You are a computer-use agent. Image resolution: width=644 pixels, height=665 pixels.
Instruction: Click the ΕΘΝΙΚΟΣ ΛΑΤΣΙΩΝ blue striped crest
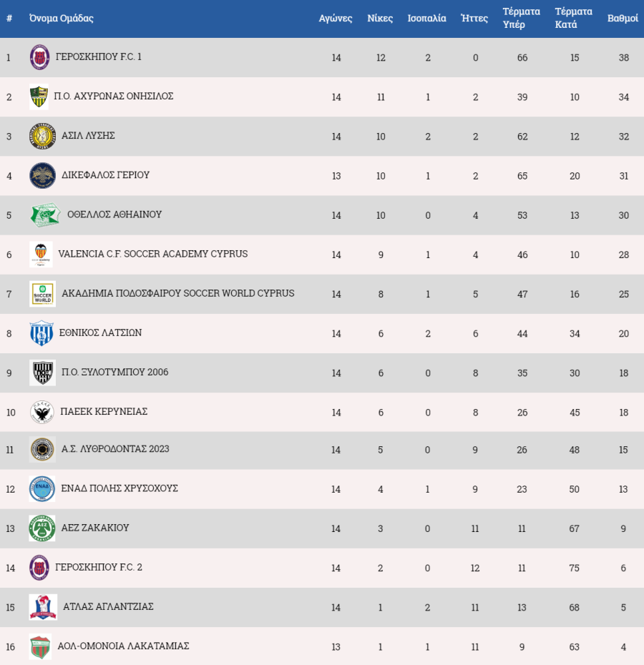(42, 333)
